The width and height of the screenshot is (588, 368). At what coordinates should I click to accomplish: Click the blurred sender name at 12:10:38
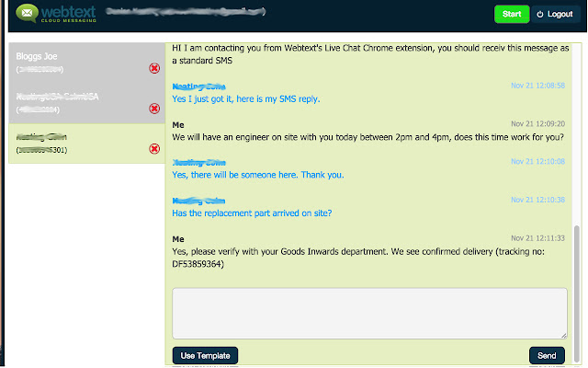click(198, 201)
